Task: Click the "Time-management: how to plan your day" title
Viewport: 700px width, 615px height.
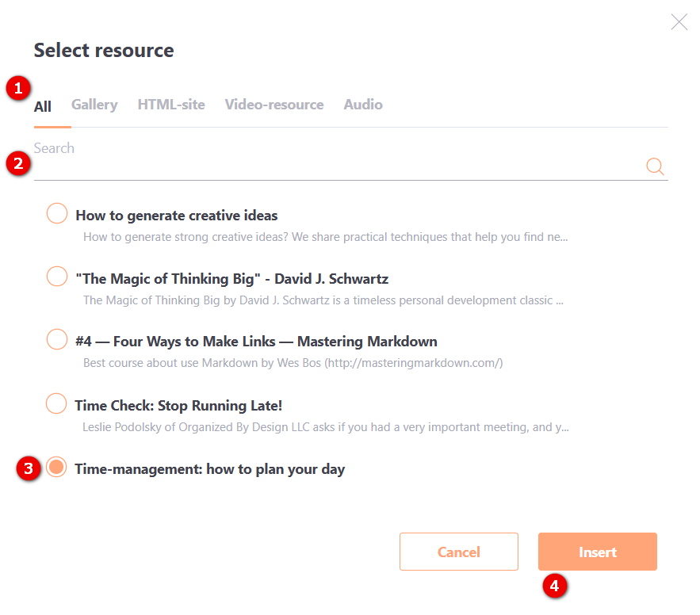Action: [210, 469]
